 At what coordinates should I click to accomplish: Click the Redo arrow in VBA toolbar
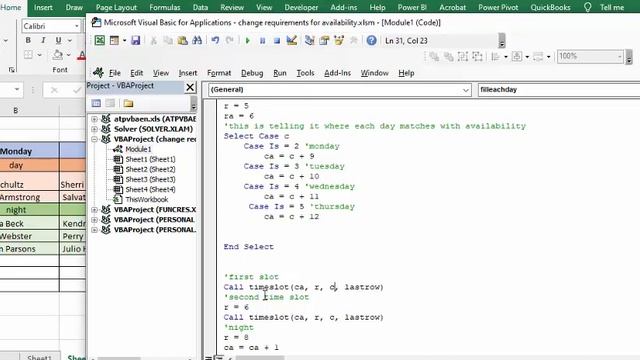[230, 40]
